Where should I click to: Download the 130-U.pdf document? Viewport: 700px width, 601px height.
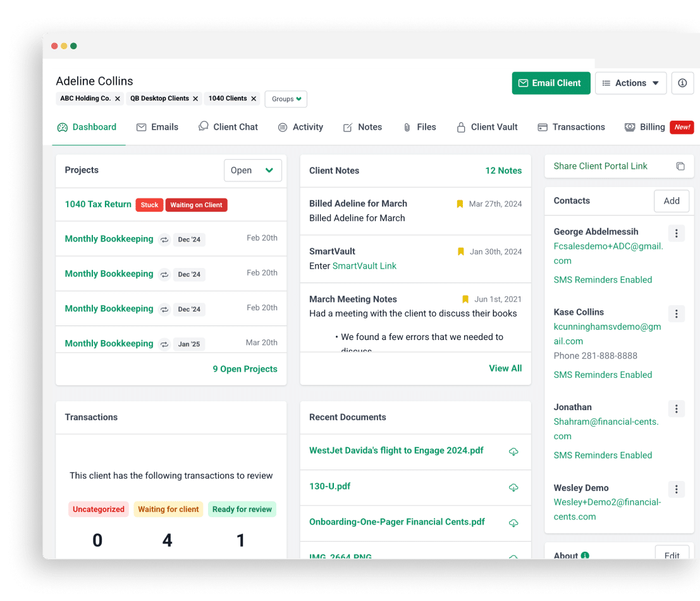point(513,487)
